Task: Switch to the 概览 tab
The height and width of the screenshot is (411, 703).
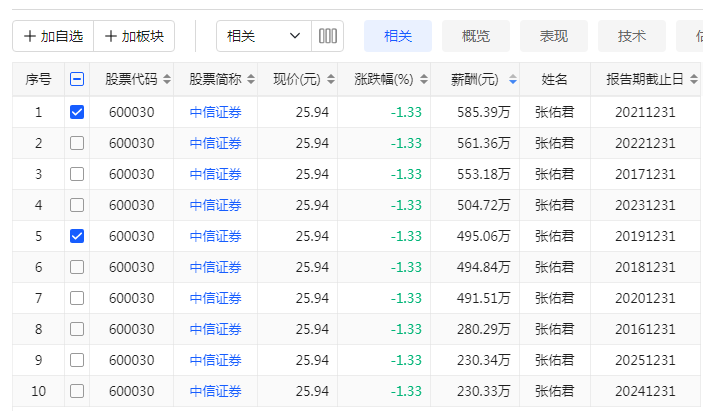Action: tap(476, 36)
